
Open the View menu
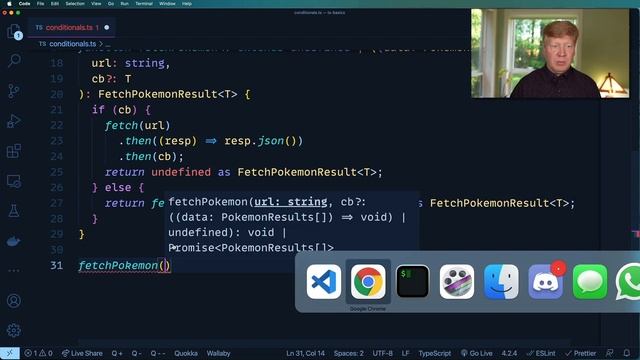tap(96, 4)
